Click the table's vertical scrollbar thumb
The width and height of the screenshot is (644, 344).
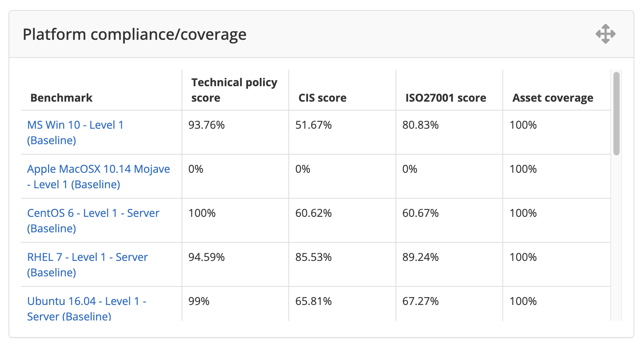[x=616, y=114]
